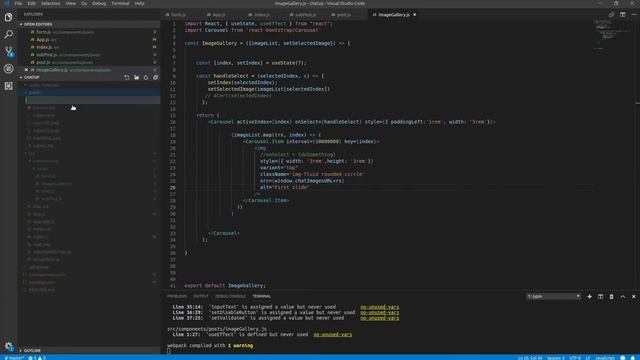Image resolution: width=640 pixels, height=360 pixels.
Task: Close the imageGallery.js editor tab
Action: 414,15
